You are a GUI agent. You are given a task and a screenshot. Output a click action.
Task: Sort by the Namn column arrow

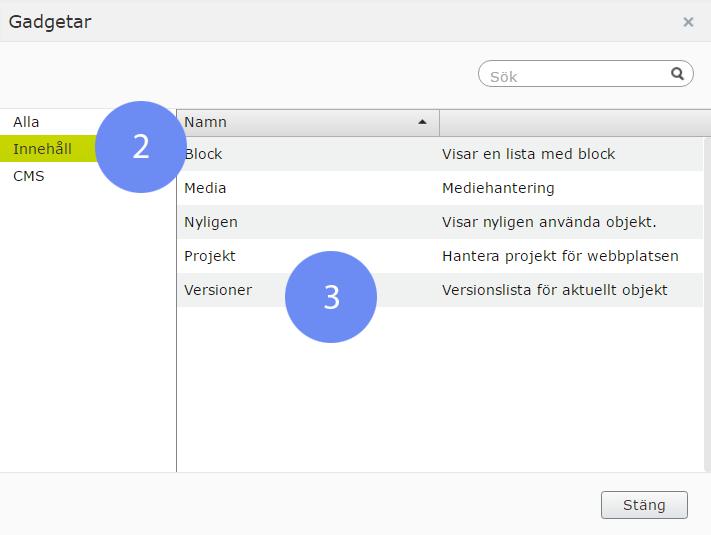click(422, 122)
